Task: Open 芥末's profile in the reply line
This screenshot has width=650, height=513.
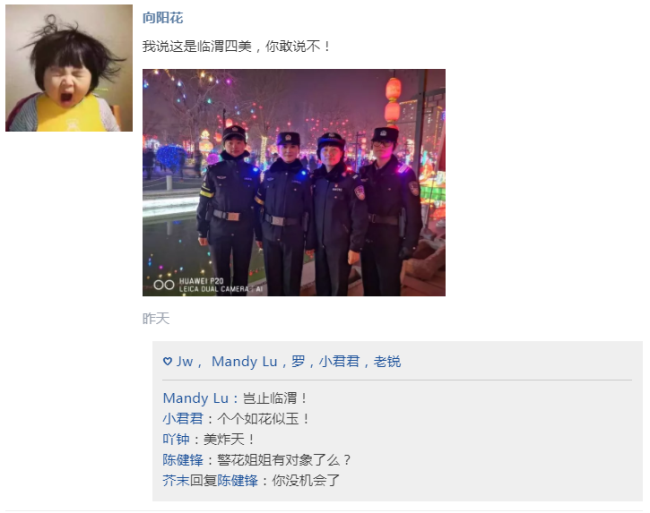Action: [x=176, y=481]
